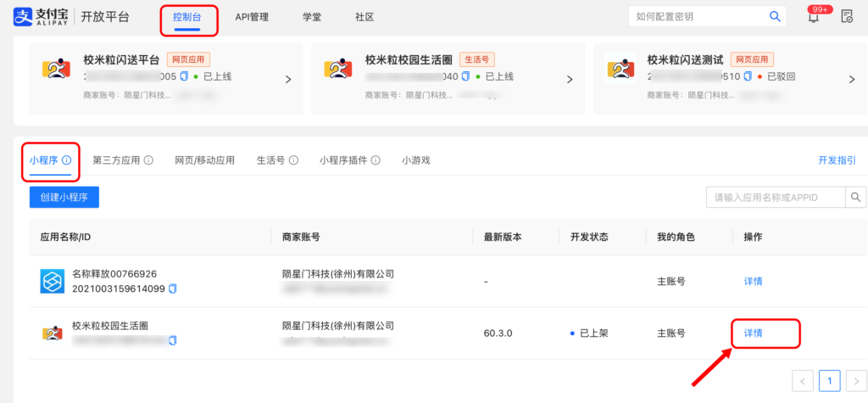Focus the 请输入应用名称或APPID field

coord(776,197)
